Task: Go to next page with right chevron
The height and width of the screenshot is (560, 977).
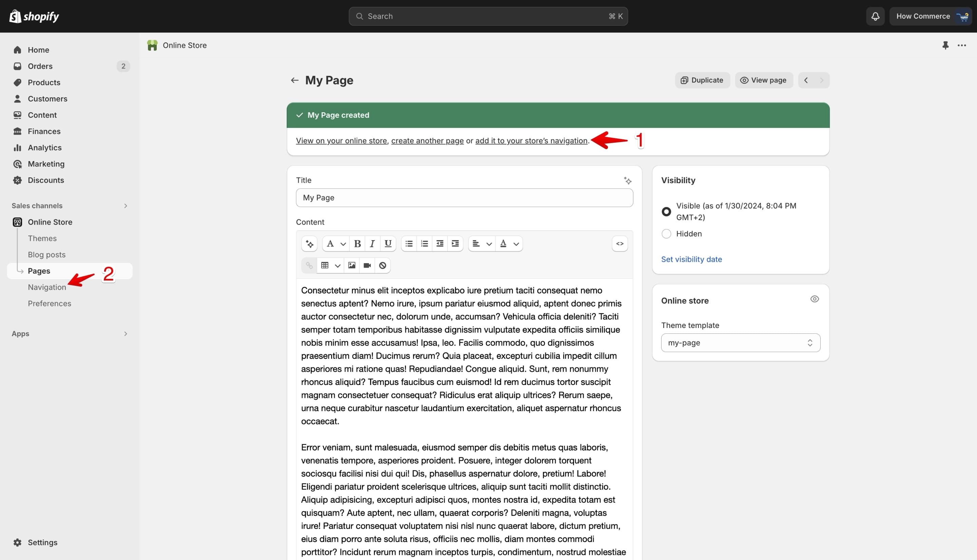Action: click(822, 80)
